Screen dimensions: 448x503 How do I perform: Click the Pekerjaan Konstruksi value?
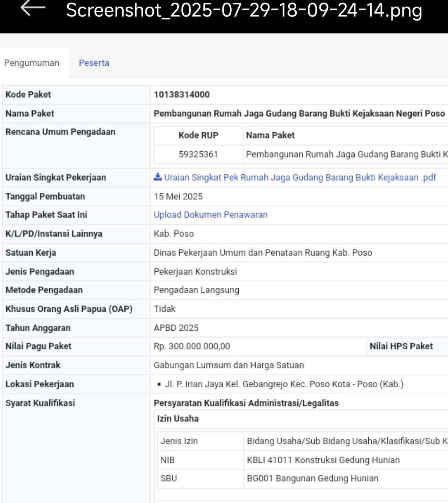pos(195,272)
